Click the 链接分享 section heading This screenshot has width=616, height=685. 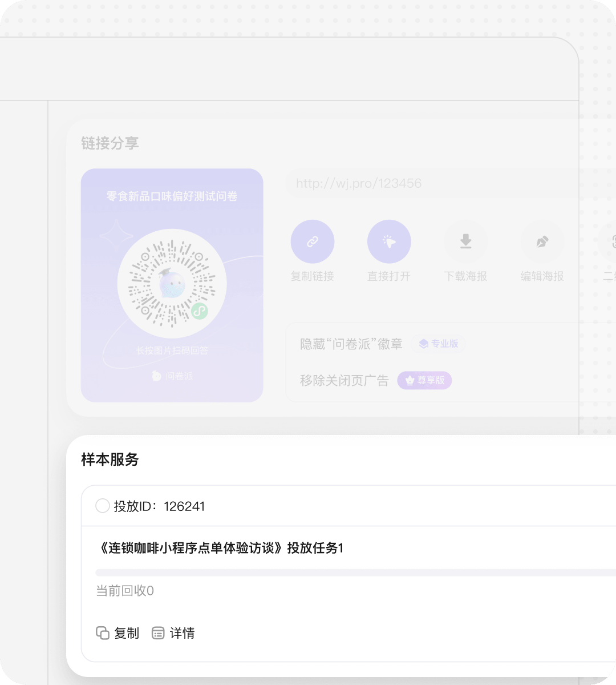point(110,143)
